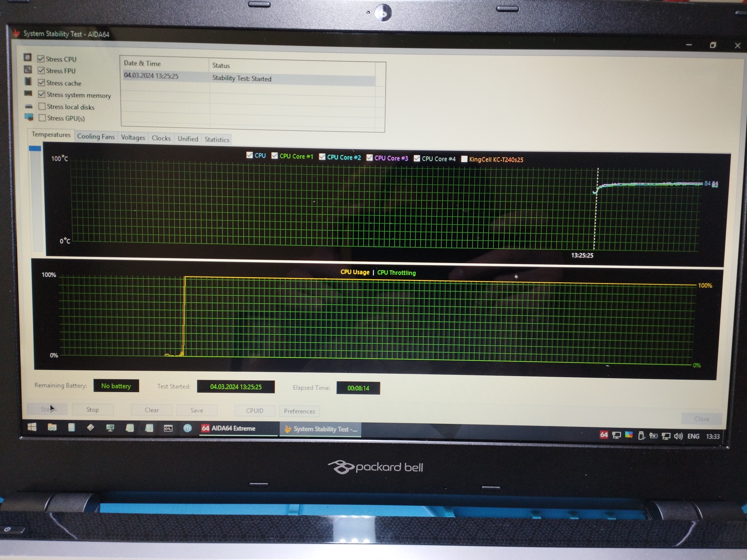This screenshot has height=560, width=747.
Task: Click the 13:25:25 timestamp under the temperature graph
Action: pos(582,255)
